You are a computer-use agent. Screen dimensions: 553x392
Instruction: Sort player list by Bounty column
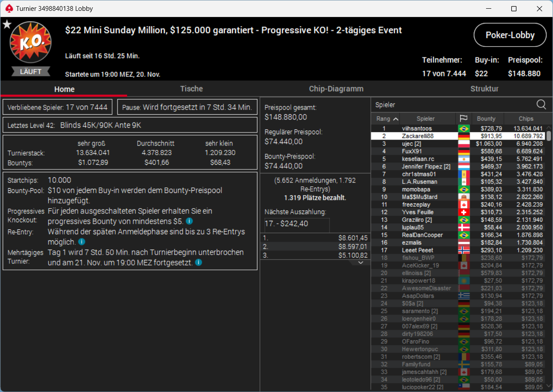click(486, 119)
